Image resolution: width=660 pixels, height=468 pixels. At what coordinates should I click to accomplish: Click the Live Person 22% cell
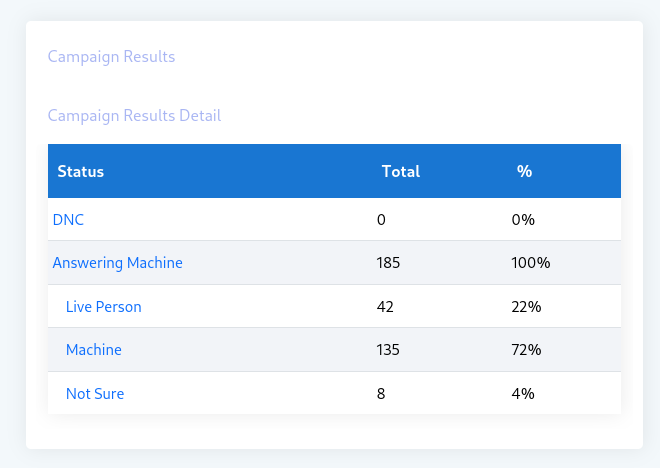tap(526, 307)
